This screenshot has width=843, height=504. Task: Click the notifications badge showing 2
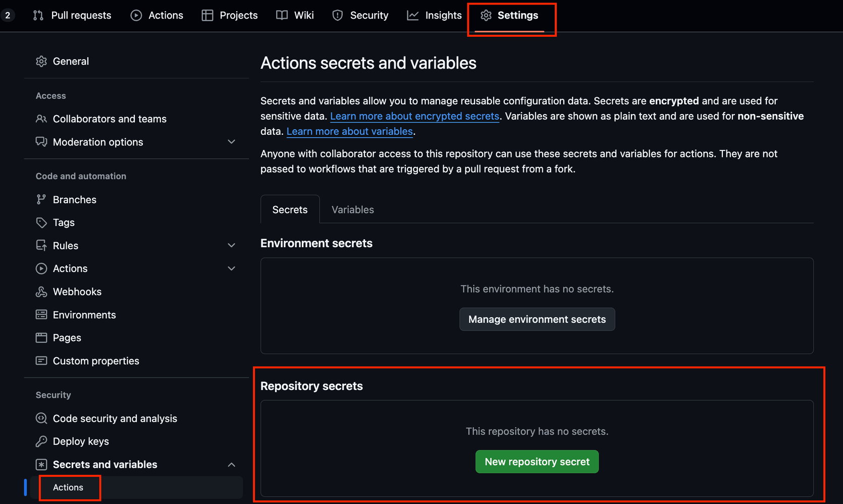[8, 15]
